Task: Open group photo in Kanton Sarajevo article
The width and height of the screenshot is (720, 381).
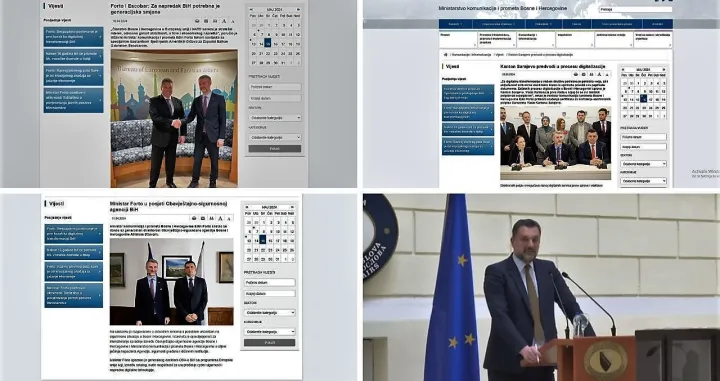Action: tap(556, 143)
